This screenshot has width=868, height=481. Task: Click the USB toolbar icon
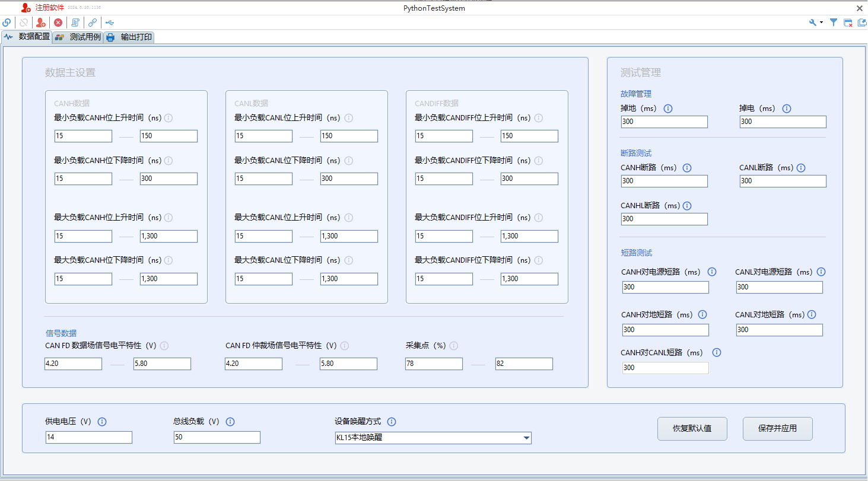(110, 23)
